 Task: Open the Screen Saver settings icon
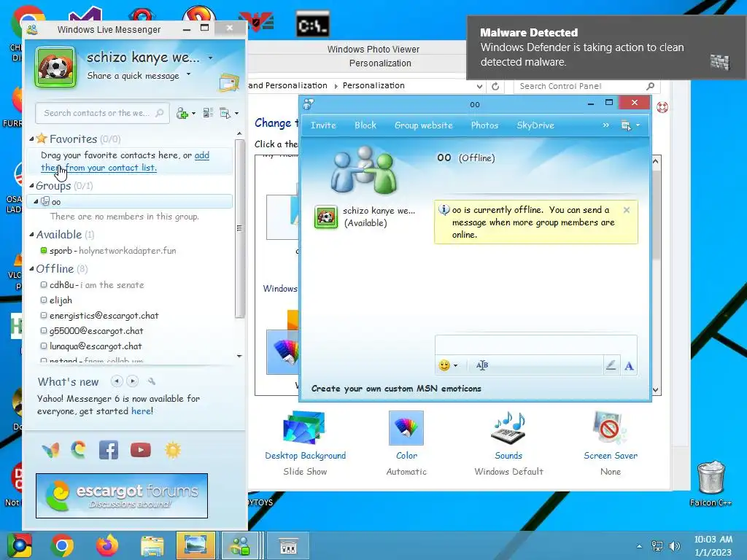pyautogui.click(x=611, y=427)
